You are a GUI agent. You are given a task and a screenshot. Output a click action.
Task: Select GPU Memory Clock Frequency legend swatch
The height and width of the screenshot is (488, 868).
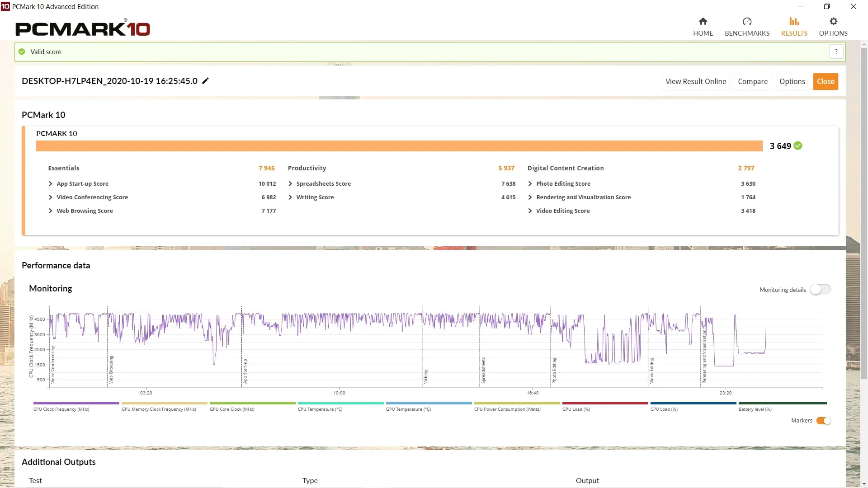pos(165,403)
